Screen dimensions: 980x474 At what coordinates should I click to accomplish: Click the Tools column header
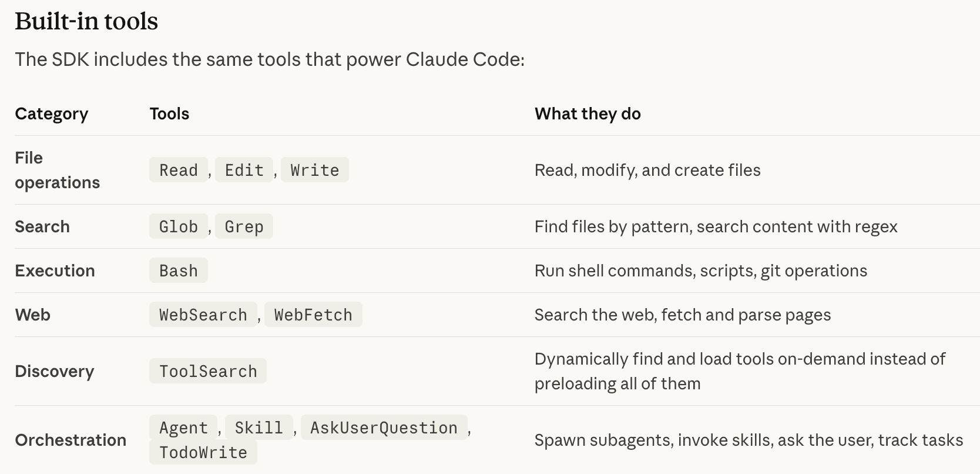tap(169, 114)
